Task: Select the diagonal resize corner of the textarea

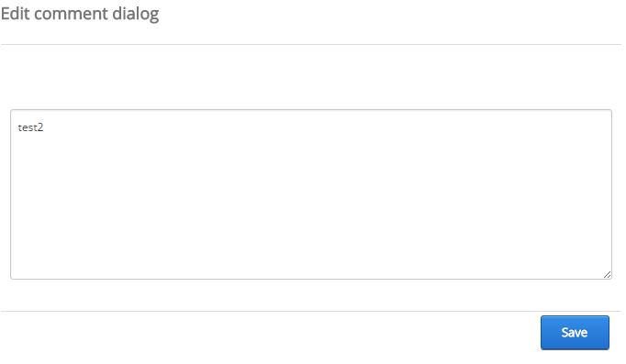Action: click(x=607, y=274)
